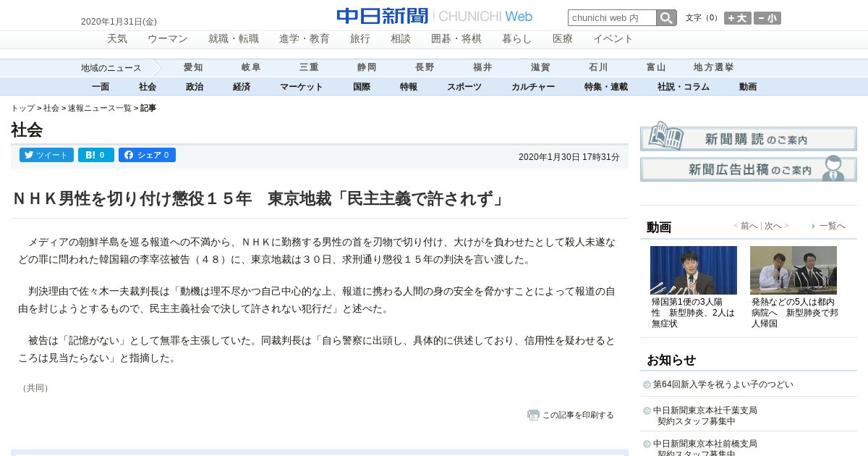Show previous videos with 前へ
The height and width of the screenshot is (456, 868).
749,226
